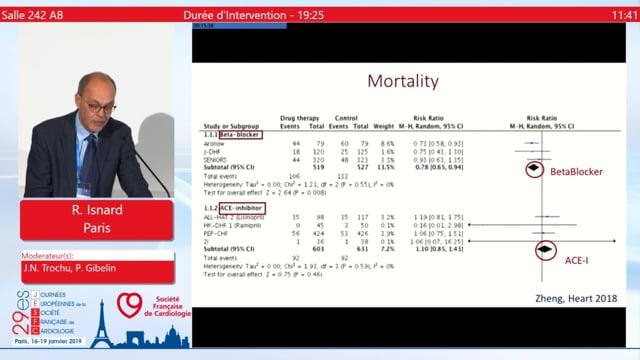The height and width of the screenshot is (360, 640).
Task: Select the boxed Beta-blocker subgroup label
Action: tap(241, 135)
